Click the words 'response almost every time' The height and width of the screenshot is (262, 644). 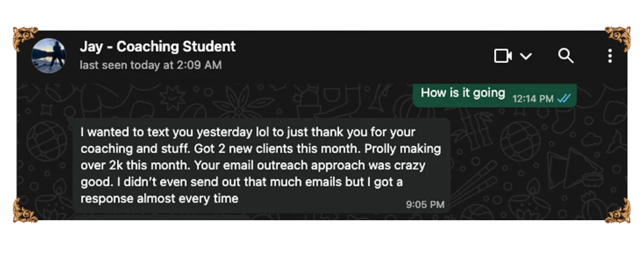[159, 198]
